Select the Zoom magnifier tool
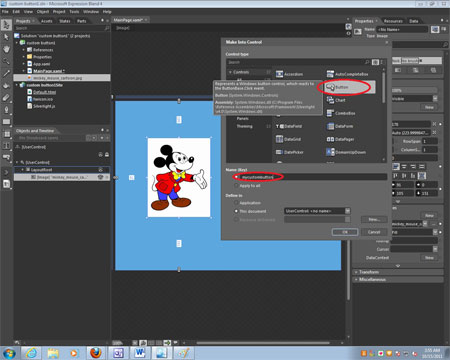Screen dimensions: 450x360 click(6, 61)
